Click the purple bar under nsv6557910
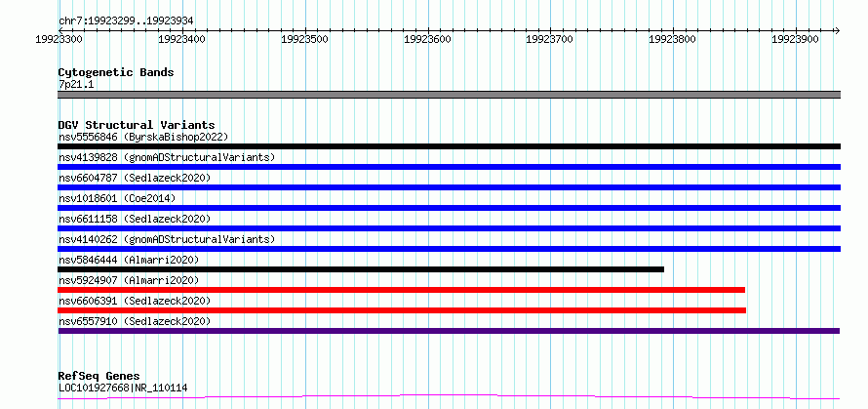This screenshot has height=409, width=868. 449,331
